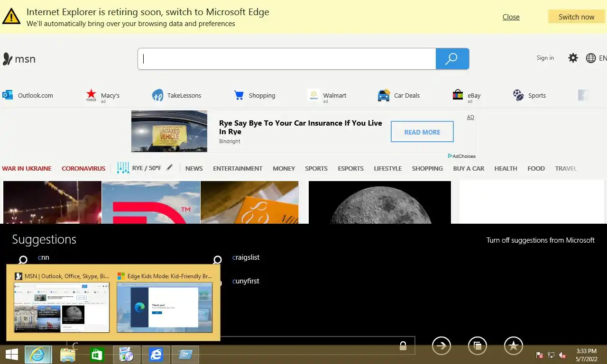Open the SHOPPING navigation tab

pyautogui.click(x=427, y=168)
